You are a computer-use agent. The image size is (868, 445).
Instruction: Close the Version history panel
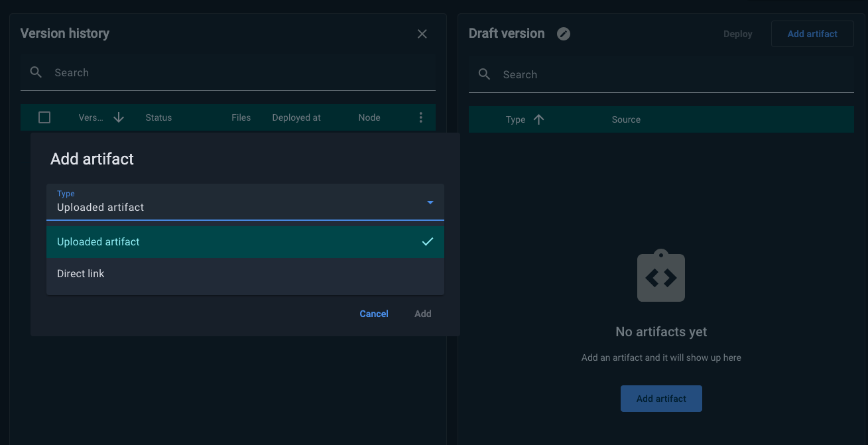(x=422, y=34)
